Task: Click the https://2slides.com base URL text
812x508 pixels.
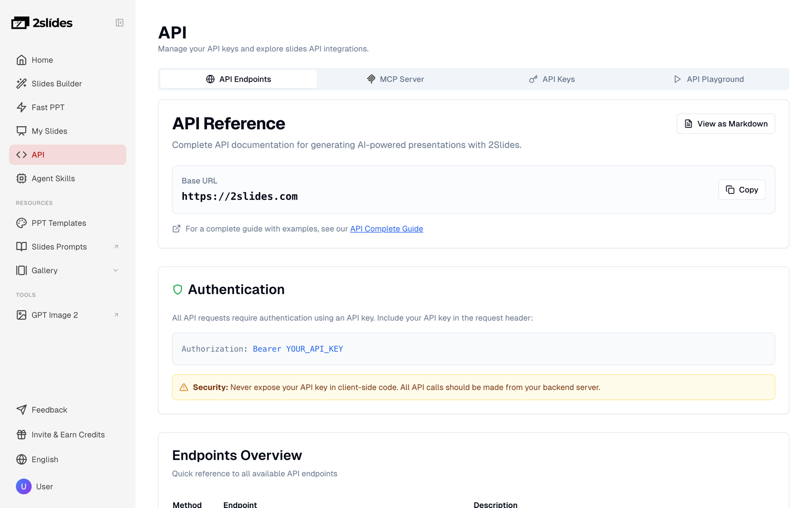Action: (x=240, y=196)
